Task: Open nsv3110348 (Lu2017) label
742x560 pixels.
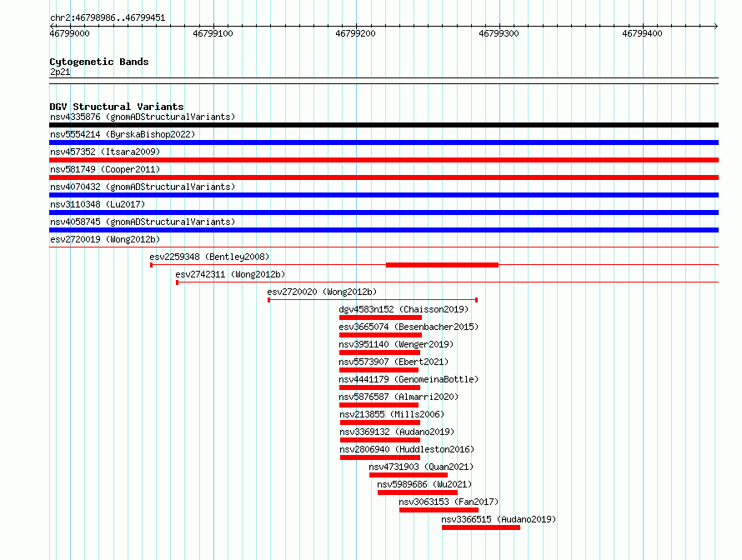Action: tap(98, 204)
